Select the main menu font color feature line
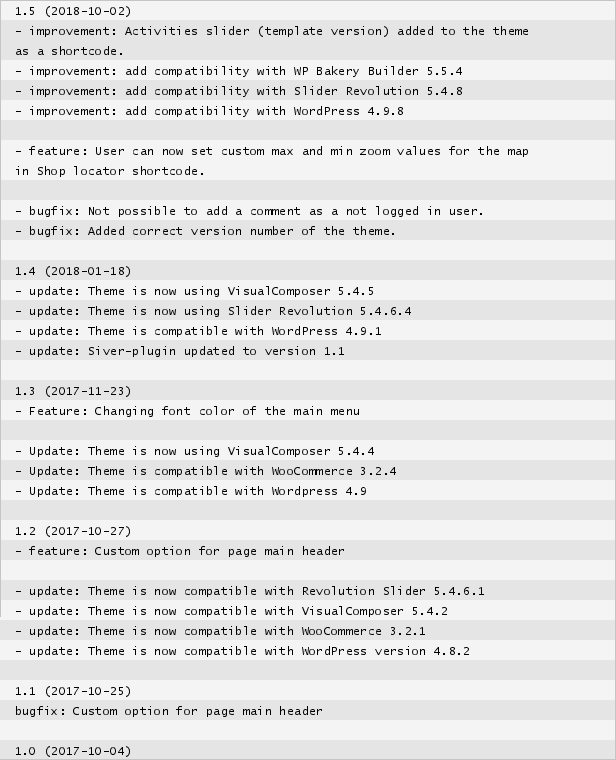The image size is (616, 760). [x=187, y=411]
